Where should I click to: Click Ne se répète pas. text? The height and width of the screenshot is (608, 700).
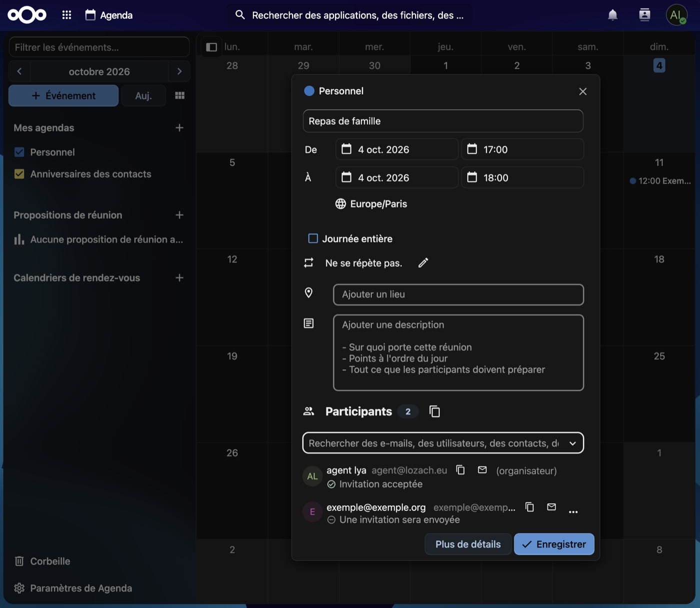point(363,263)
